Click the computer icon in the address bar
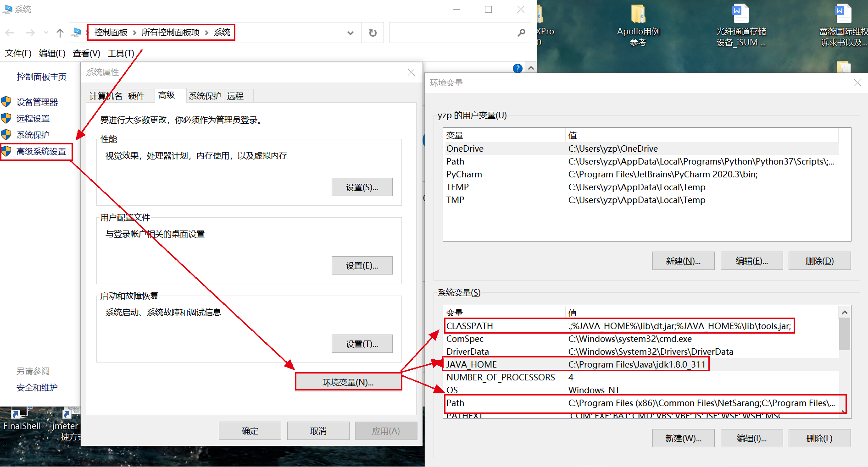 click(77, 32)
